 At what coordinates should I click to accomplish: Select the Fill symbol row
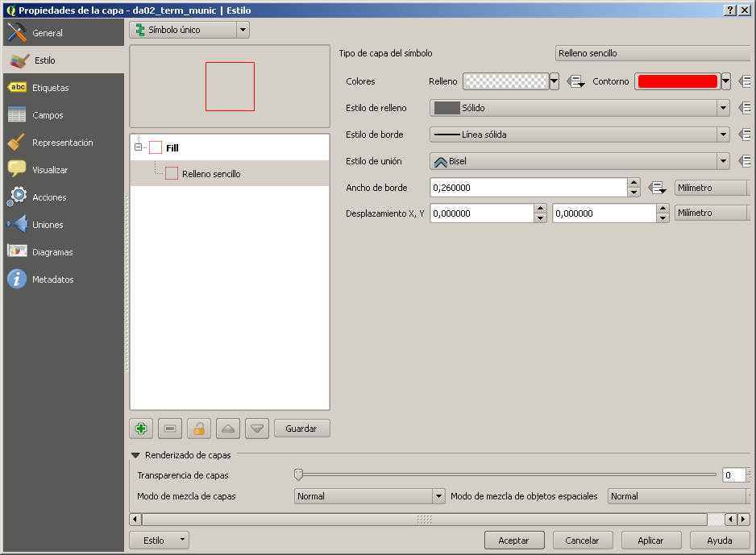tap(230, 148)
